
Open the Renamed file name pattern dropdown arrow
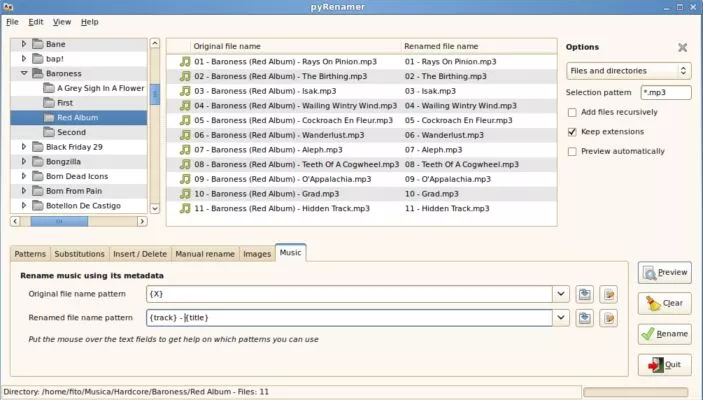pos(561,318)
